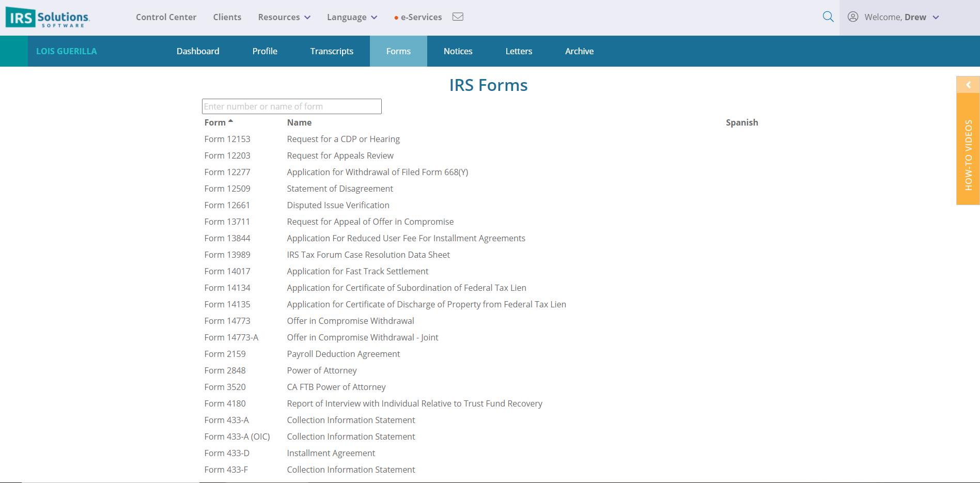Open the search magnifier icon
The height and width of the screenshot is (483, 980).
pos(828,17)
